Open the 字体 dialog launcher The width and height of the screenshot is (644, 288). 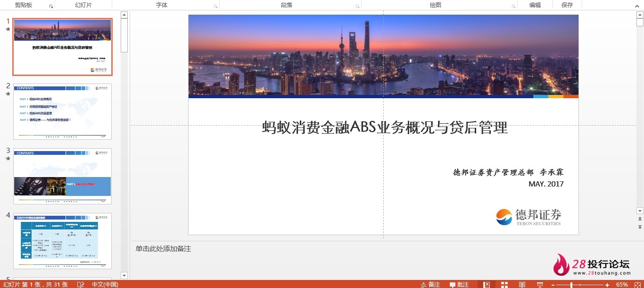[215, 6]
